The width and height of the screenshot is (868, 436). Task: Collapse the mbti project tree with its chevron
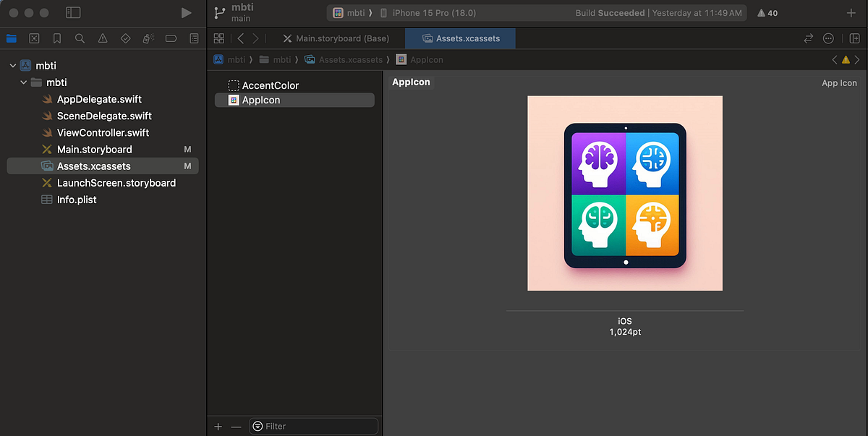click(12, 65)
